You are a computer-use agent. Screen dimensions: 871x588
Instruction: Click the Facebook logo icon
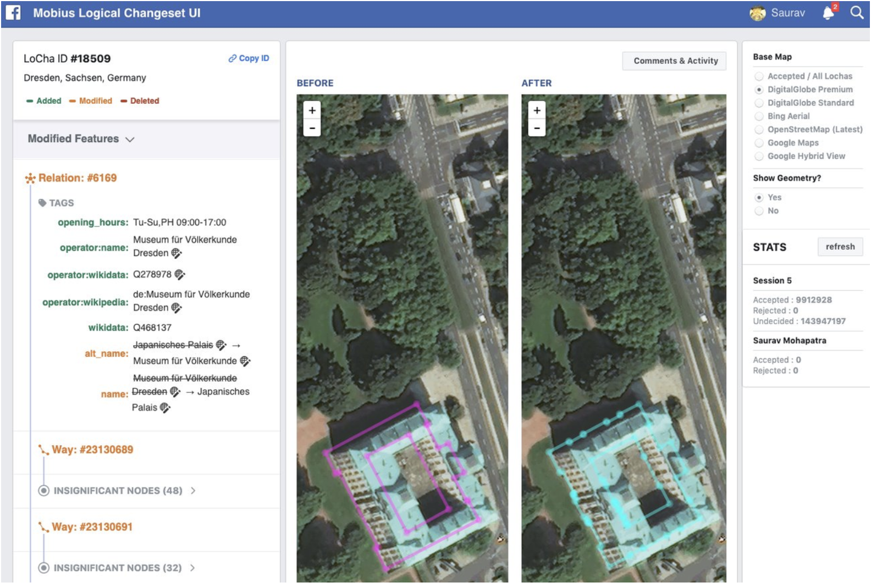click(x=13, y=13)
